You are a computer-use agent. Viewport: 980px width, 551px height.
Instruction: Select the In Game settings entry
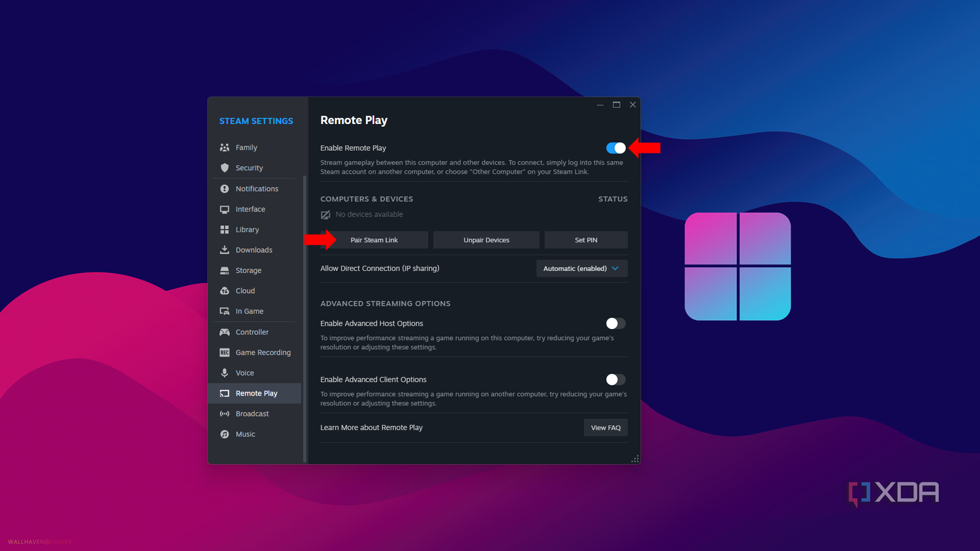(255, 311)
